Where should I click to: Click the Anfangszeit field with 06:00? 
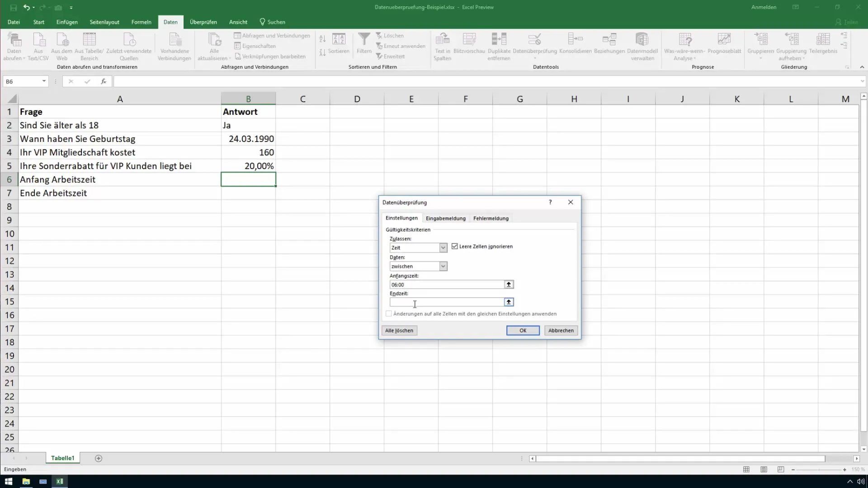point(447,284)
